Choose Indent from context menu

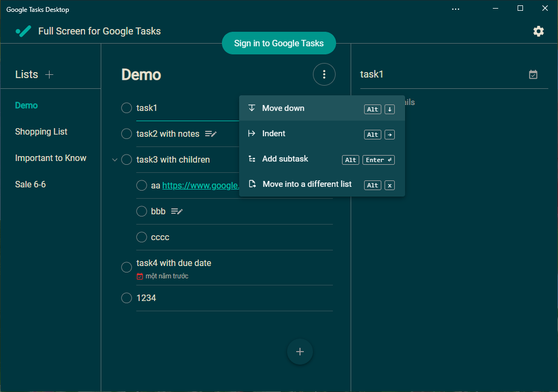[322, 134]
